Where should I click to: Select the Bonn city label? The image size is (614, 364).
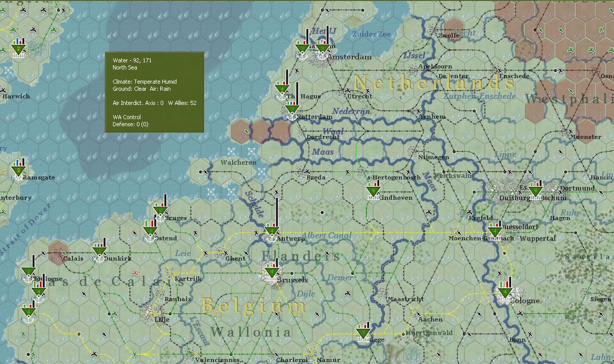(x=518, y=340)
